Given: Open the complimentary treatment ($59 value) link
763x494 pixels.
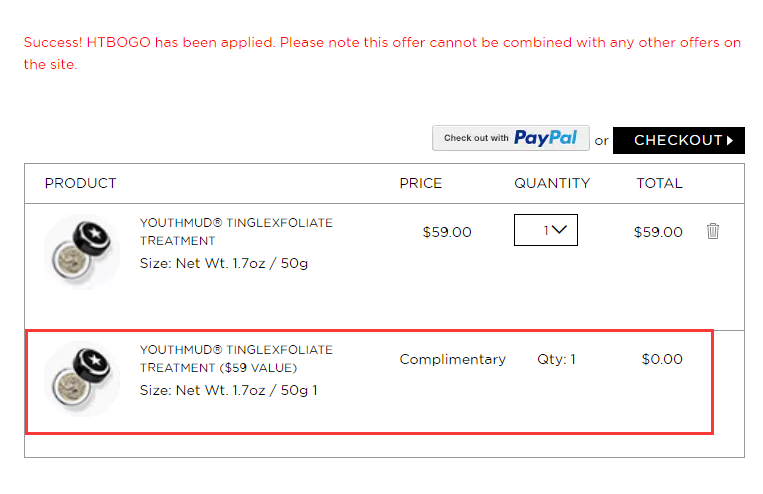Looking at the screenshot, I should 236,359.
